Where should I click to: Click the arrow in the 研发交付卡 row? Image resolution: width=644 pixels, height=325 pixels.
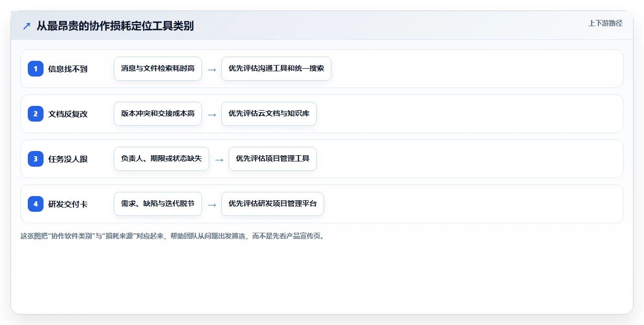[212, 204]
